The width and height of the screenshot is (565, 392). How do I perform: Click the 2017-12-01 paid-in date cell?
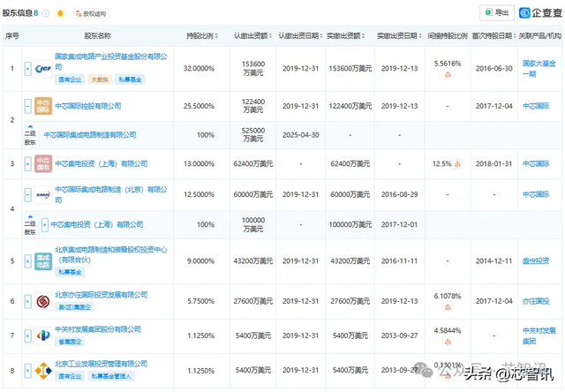tap(399, 225)
